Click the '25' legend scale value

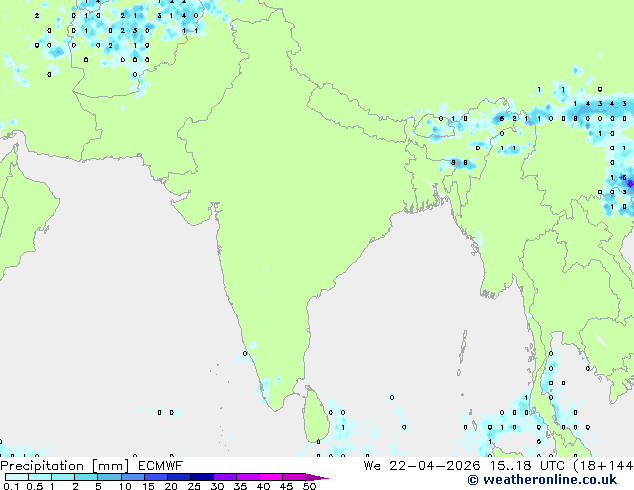[194, 486]
